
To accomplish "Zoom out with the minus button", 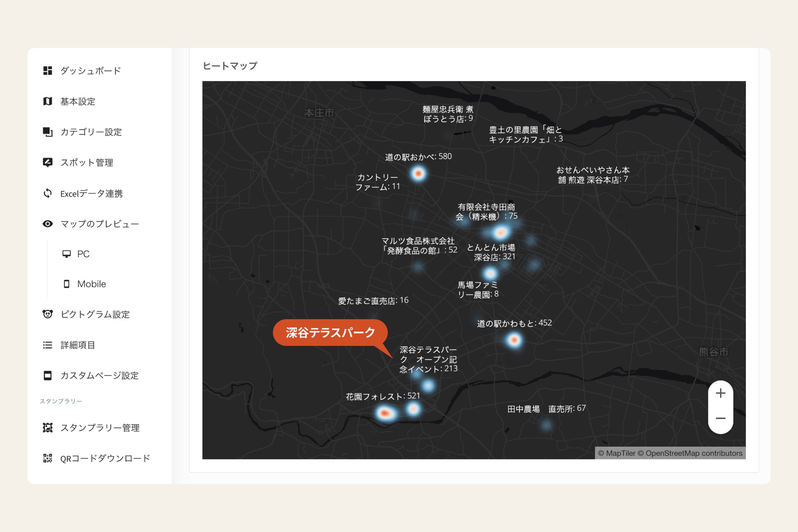I will tap(720, 419).
